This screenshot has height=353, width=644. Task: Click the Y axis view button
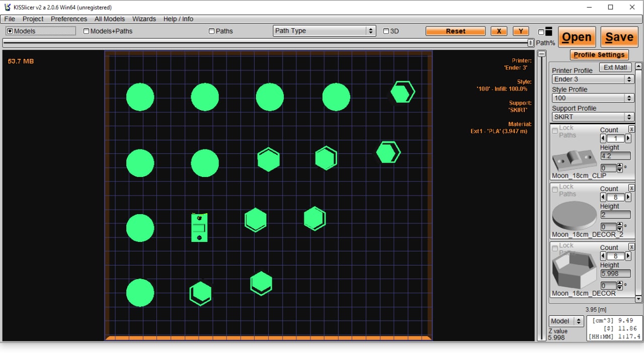pyautogui.click(x=521, y=31)
